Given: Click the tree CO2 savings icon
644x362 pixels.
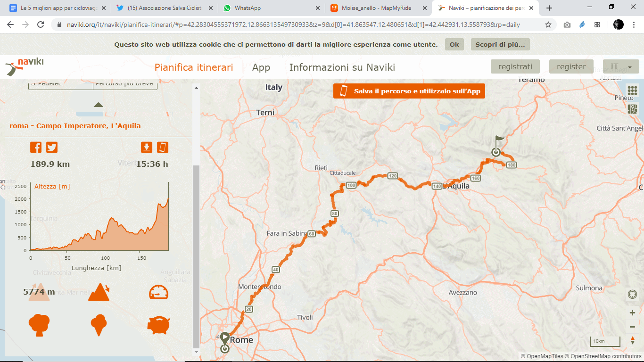Looking at the screenshot, I should click(x=39, y=325).
